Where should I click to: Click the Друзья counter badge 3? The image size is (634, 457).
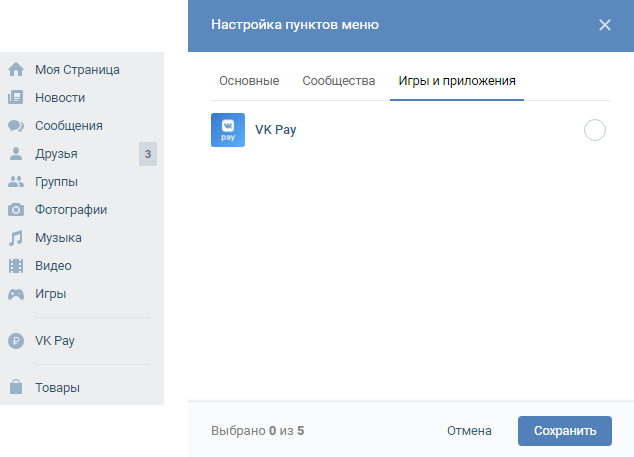(x=148, y=154)
